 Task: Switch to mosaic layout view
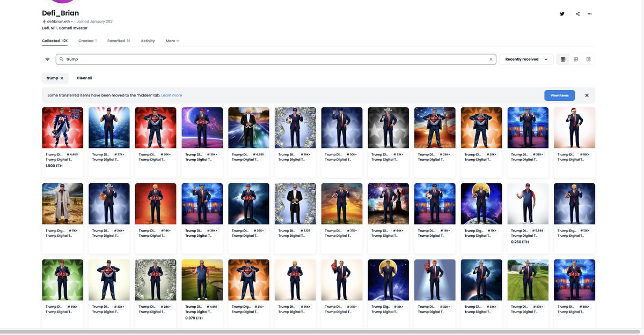(x=588, y=59)
